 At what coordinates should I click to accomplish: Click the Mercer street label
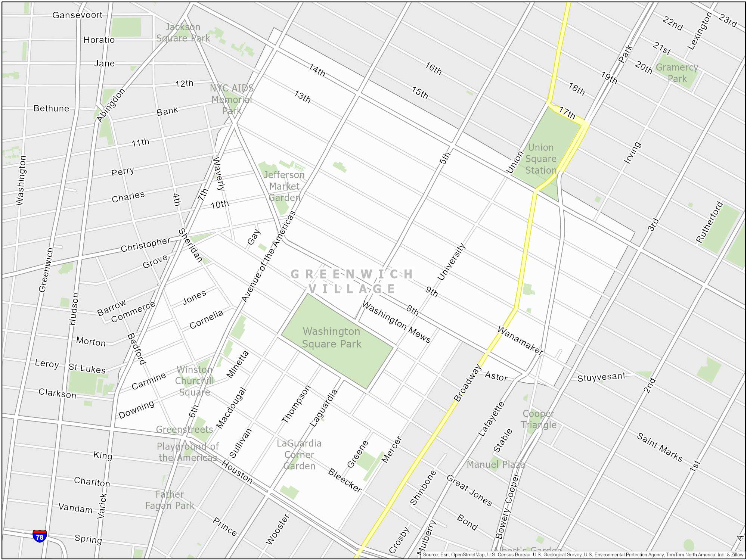coord(391,449)
